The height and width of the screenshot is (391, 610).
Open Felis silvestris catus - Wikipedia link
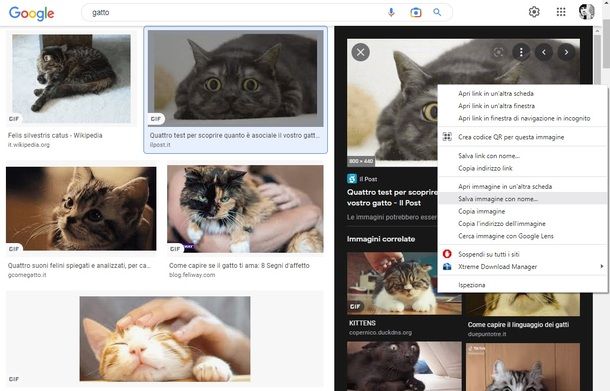pos(55,135)
